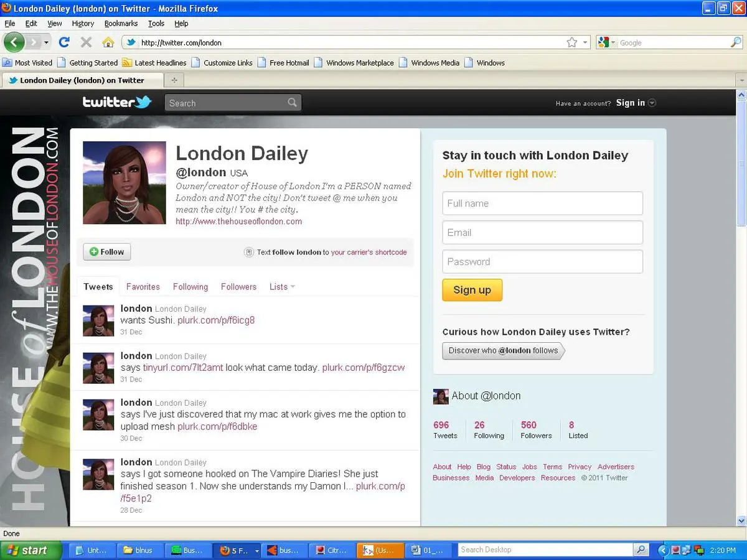Open the View menu
This screenshot has width=747, height=560.
[x=55, y=24]
